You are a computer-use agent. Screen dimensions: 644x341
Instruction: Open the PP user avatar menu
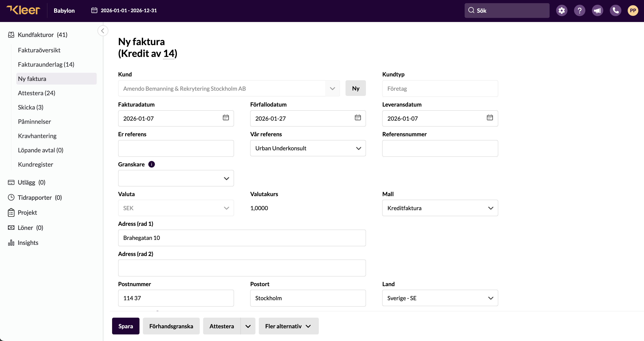(x=633, y=10)
